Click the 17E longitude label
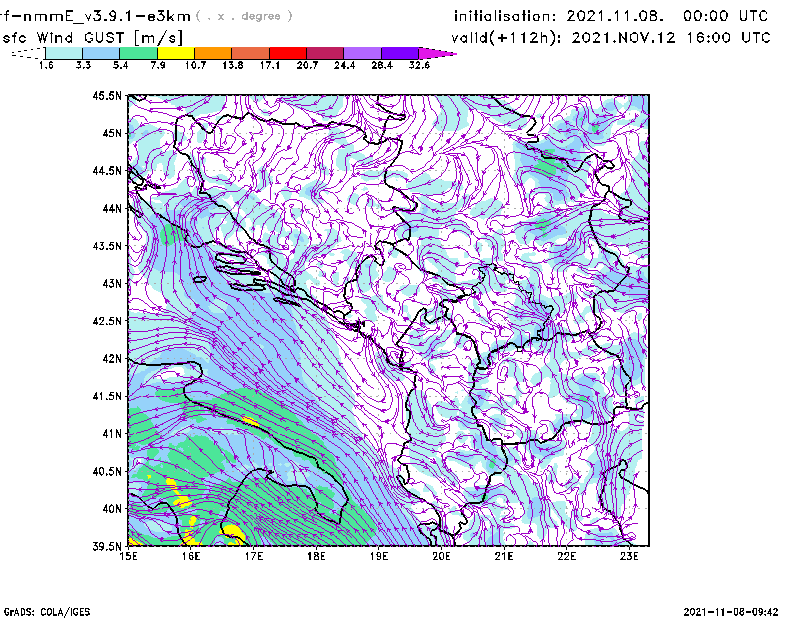The image size is (800, 618). pyautogui.click(x=254, y=556)
